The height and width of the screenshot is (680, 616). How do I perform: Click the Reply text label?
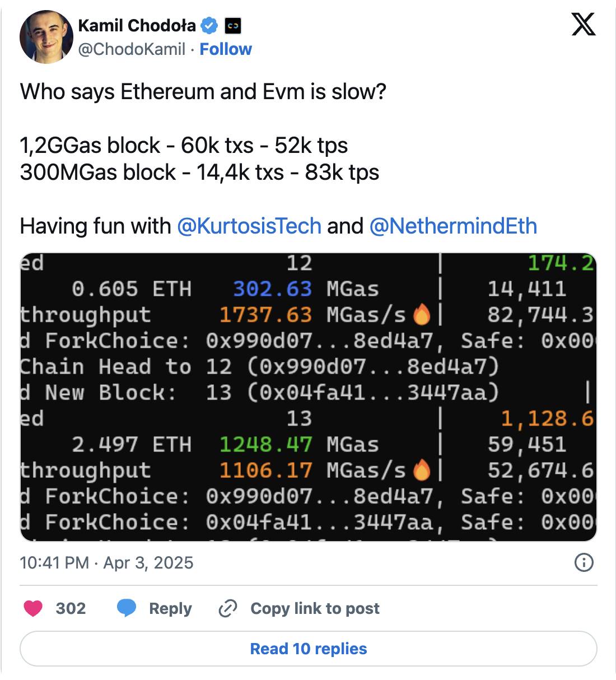tap(170, 608)
